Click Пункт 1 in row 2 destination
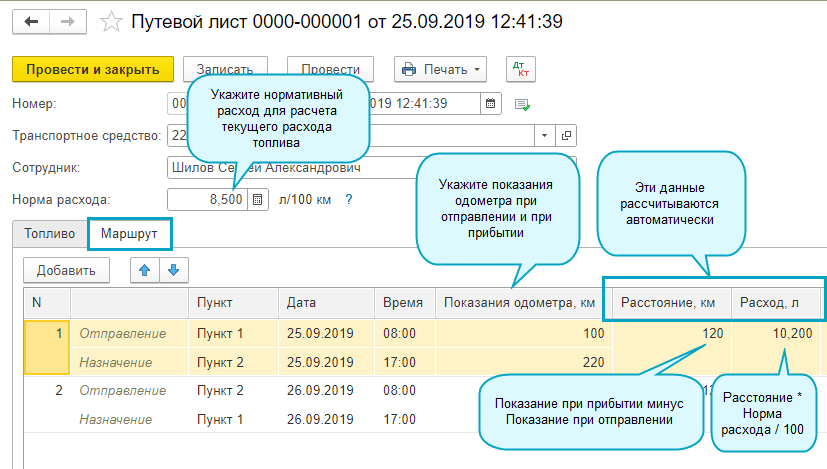Image resolution: width=827 pixels, height=469 pixels. coord(220,419)
